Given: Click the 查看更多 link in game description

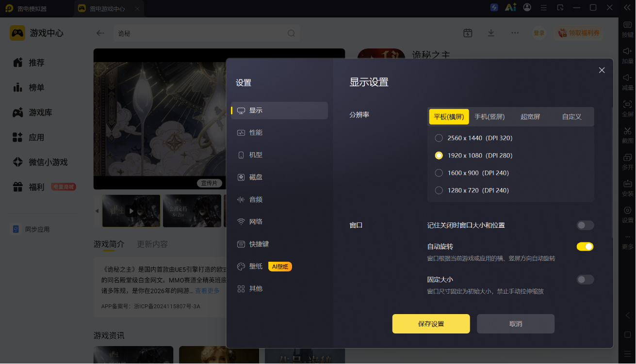Looking at the screenshot, I should coord(207,291).
